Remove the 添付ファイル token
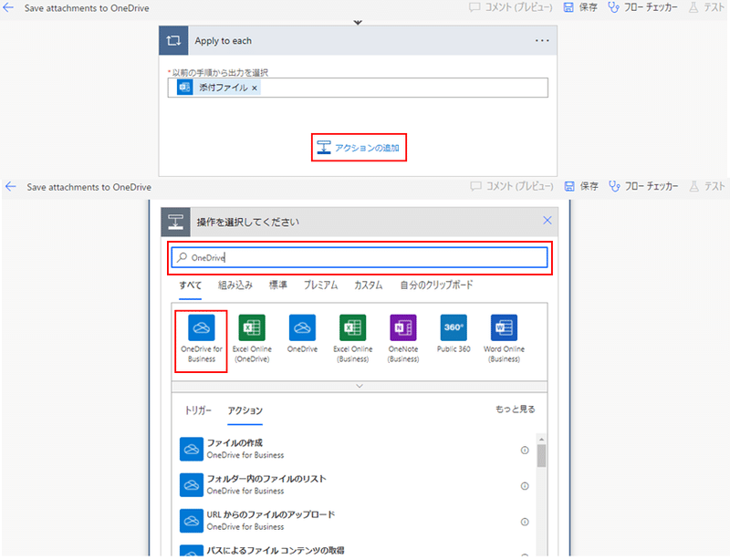The image size is (730, 560). pos(255,88)
